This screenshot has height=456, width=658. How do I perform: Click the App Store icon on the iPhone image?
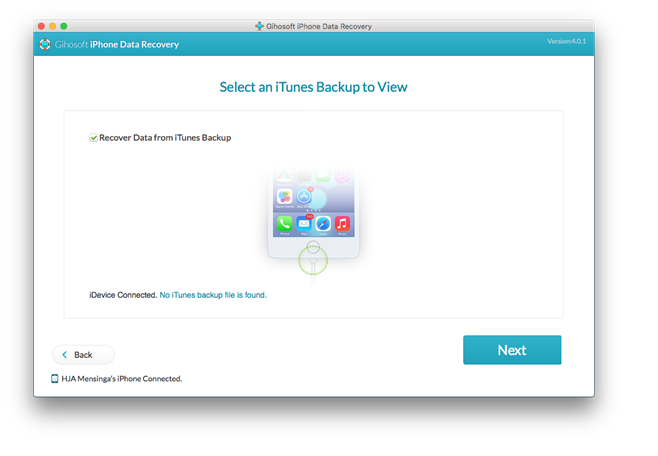(304, 197)
